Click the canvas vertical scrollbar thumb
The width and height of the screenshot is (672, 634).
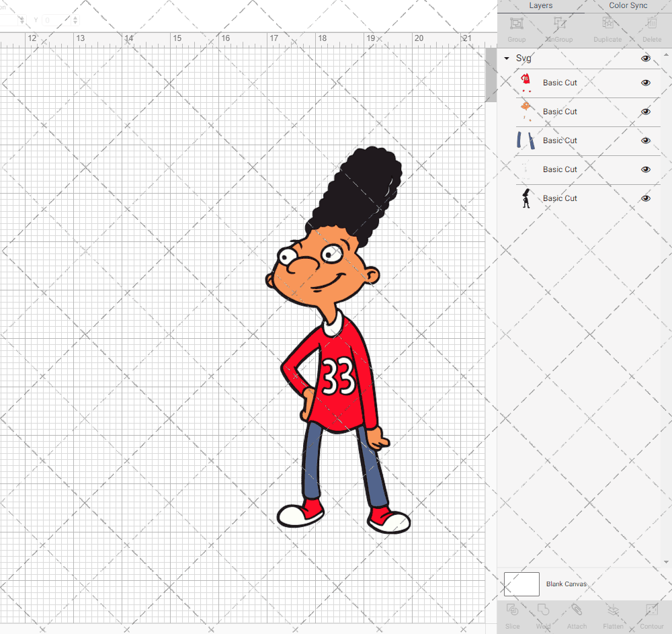coord(491,75)
